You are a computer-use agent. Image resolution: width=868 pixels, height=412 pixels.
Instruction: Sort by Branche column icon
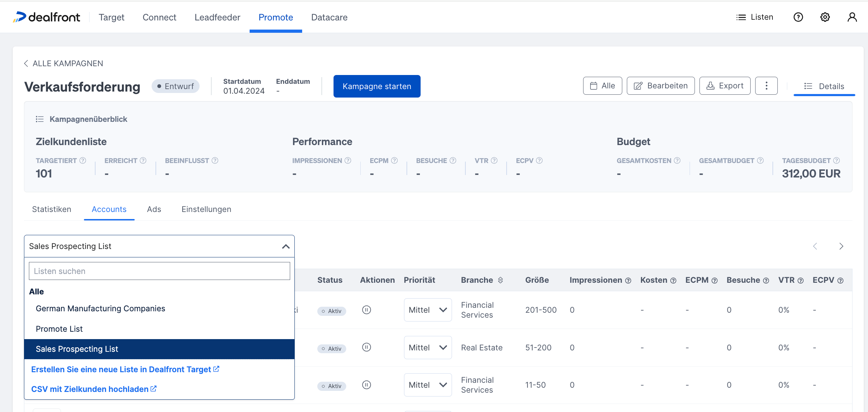point(500,280)
